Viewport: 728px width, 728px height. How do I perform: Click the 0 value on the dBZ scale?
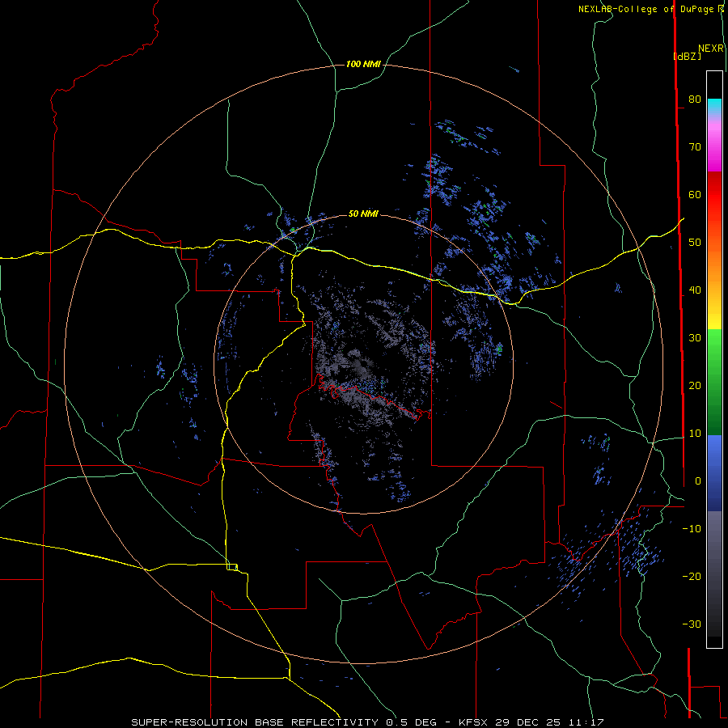coord(698,481)
